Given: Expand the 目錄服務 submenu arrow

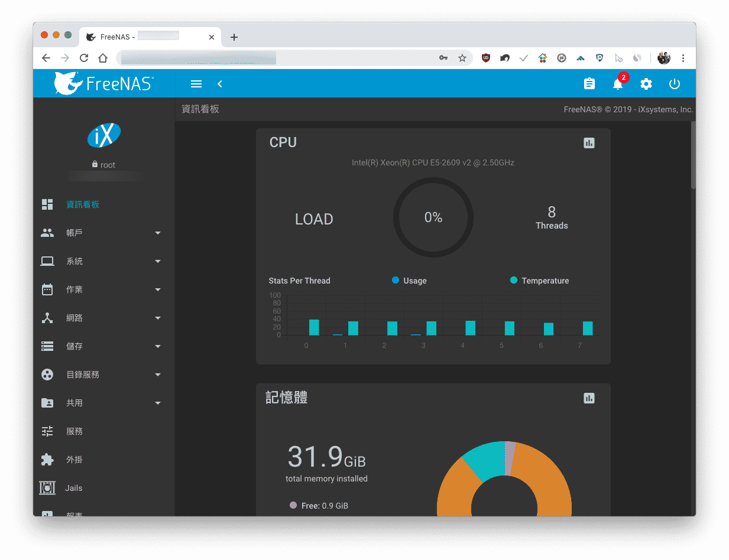Looking at the screenshot, I should pos(158,375).
